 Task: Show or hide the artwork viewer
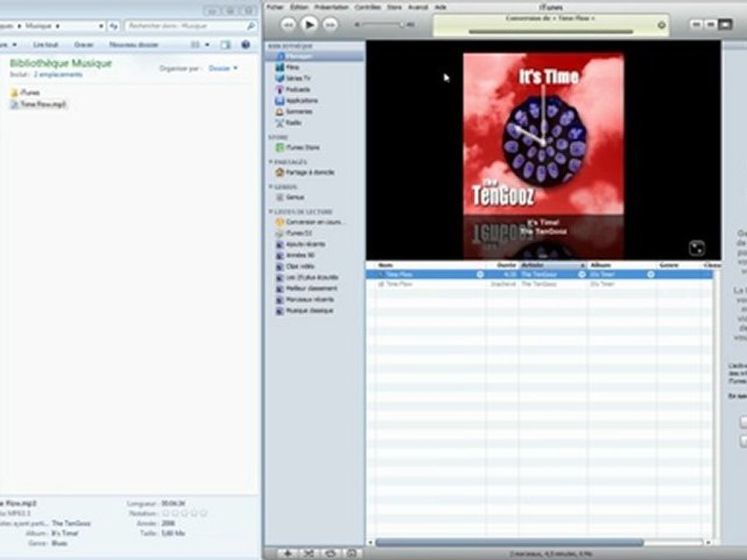pyautogui.click(x=352, y=553)
